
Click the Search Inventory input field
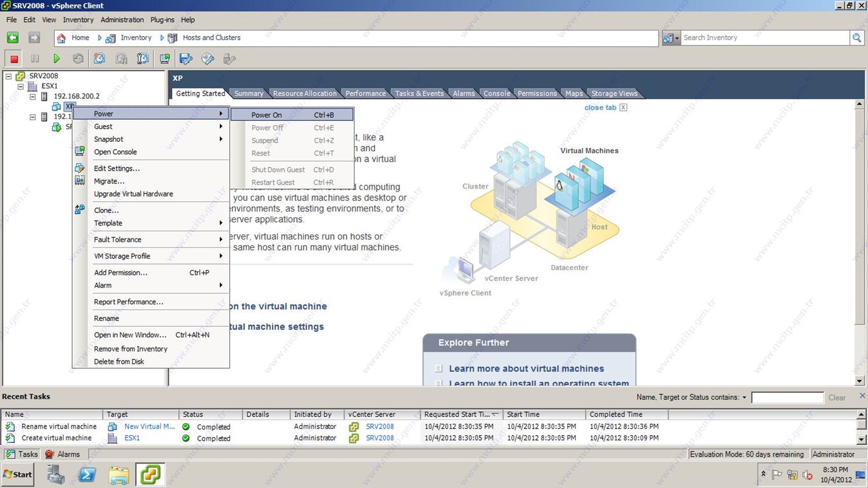click(x=765, y=38)
